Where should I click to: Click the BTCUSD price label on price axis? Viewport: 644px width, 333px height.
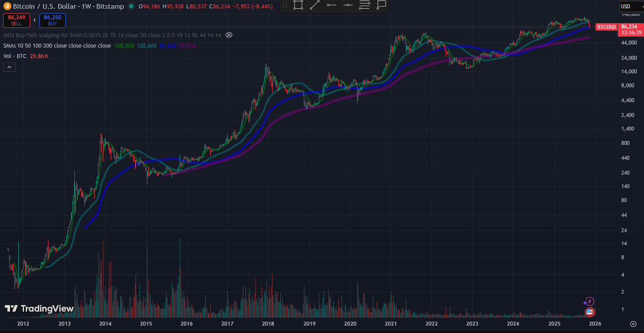[606, 27]
